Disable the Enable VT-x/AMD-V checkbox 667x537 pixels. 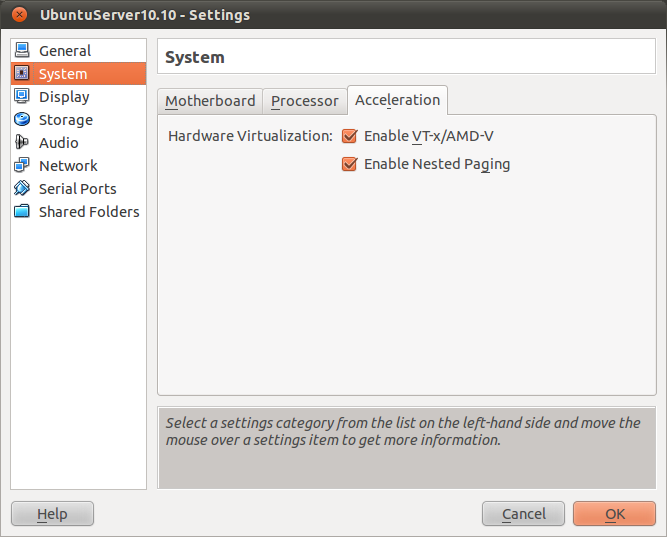click(x=349, y=136)
